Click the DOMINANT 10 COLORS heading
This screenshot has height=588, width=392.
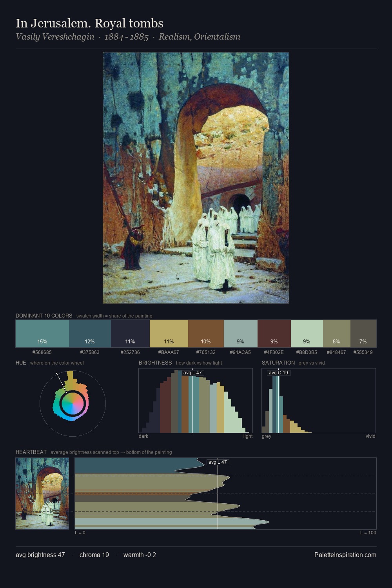pyautogui.click(x=44, y=316)
